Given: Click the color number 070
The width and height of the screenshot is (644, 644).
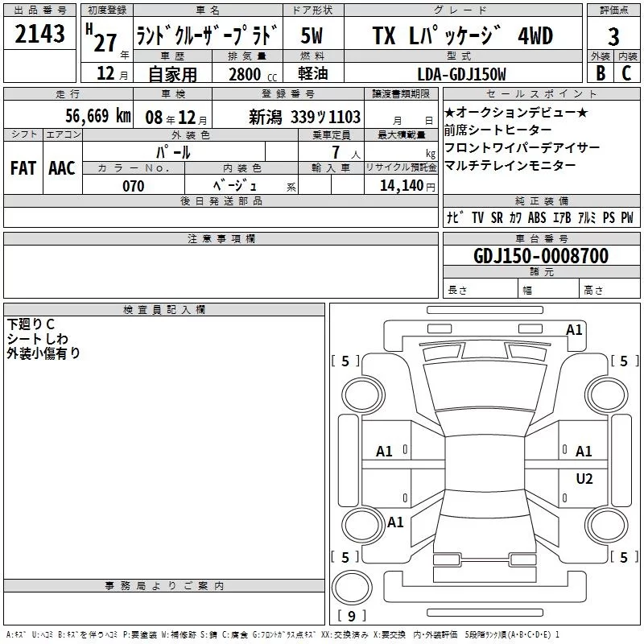Looking at the screenshot, I should [133, 186].
